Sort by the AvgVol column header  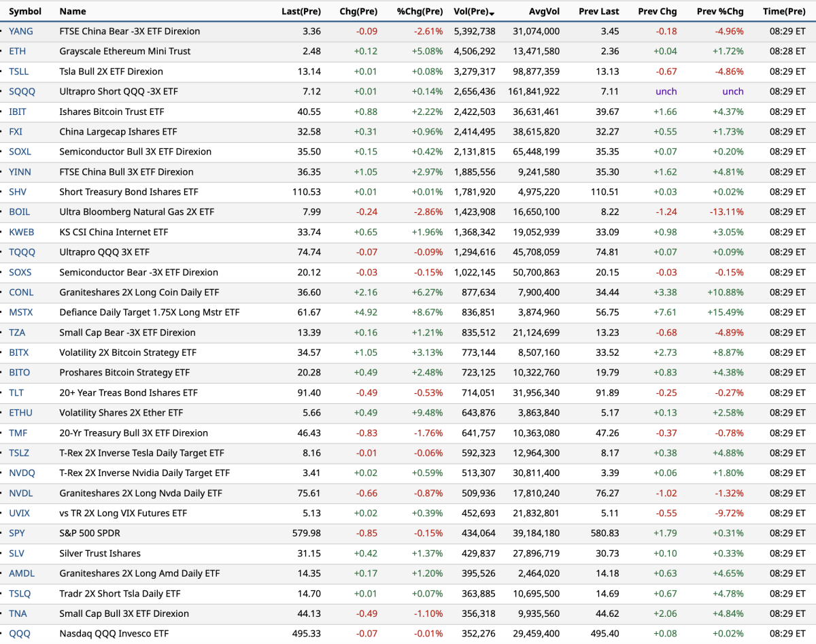pyautogui.click(x=544, y=12)
